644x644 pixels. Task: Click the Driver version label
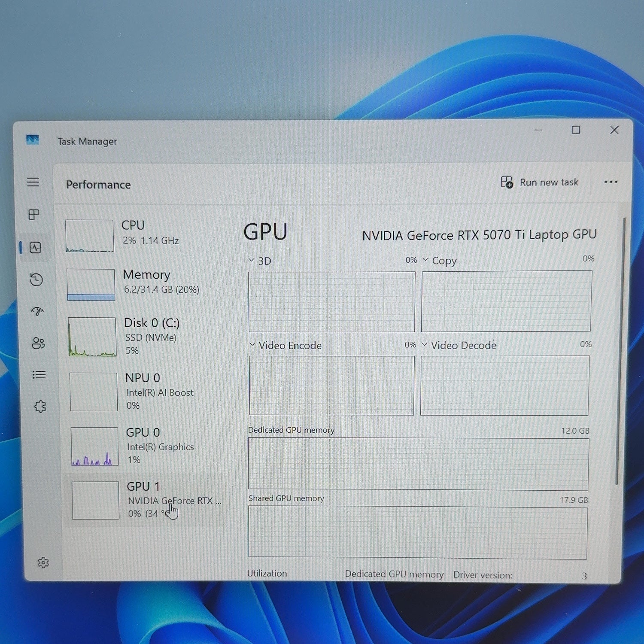pos(483,575)
